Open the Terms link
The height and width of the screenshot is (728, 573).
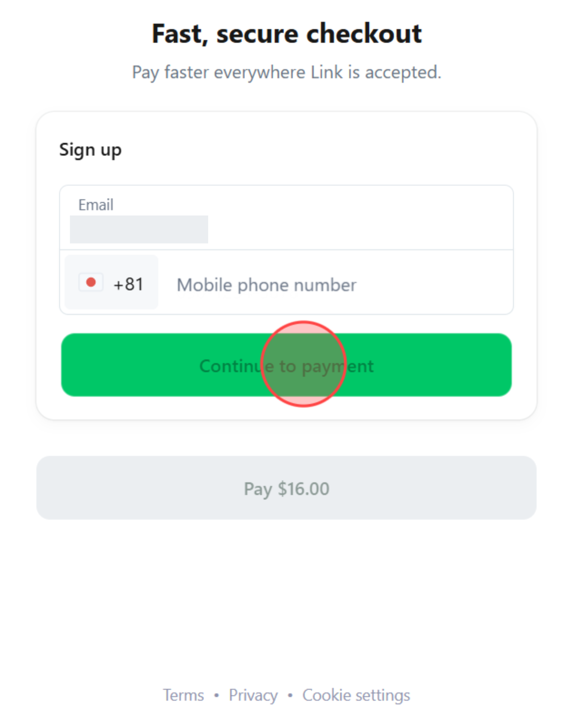pos(184,695)
